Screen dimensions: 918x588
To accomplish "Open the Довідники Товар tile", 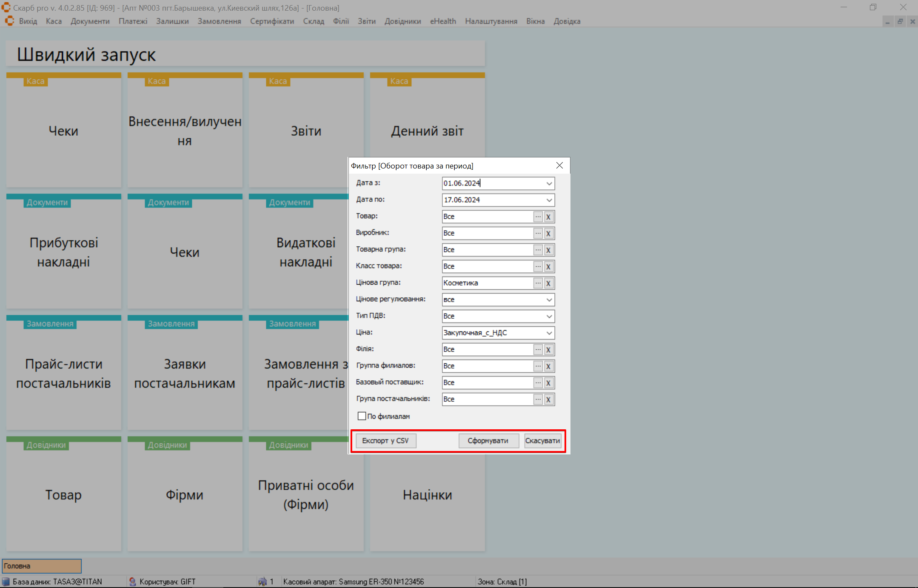I will (64, 494).
